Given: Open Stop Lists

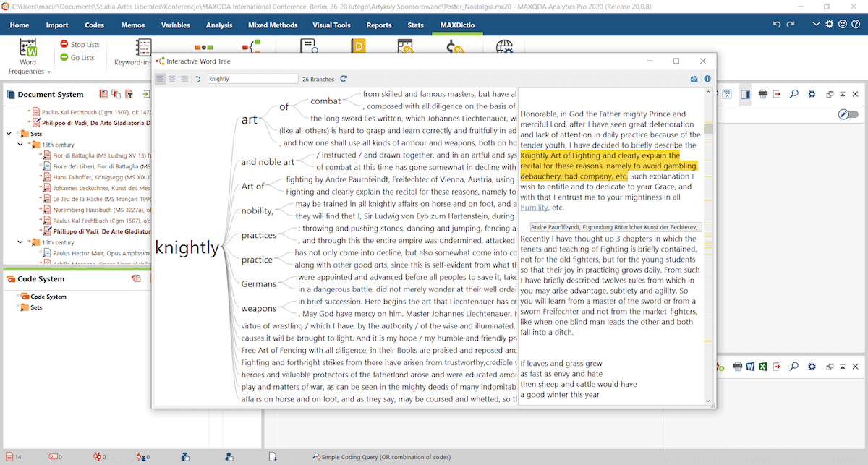Looking at the screenshot, I should (x=80, y=45).
